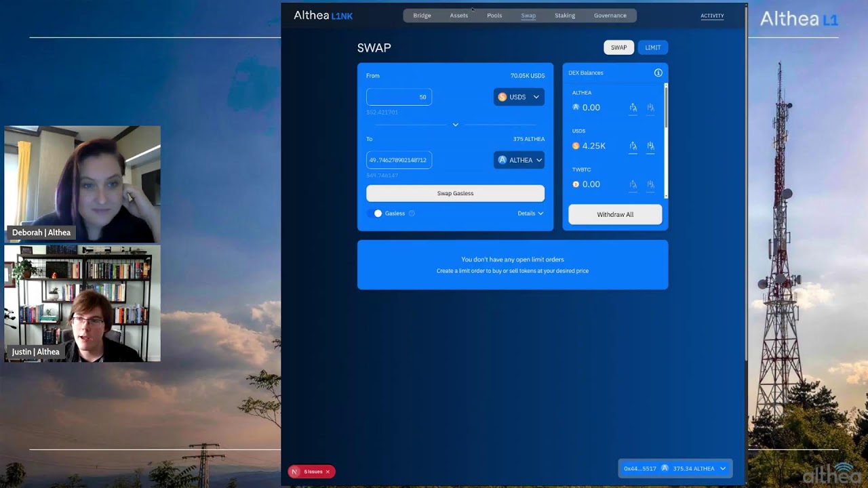Click the Swap Gasless button
The width and height of the screenshot is (868, 488).
coord(455,193)
